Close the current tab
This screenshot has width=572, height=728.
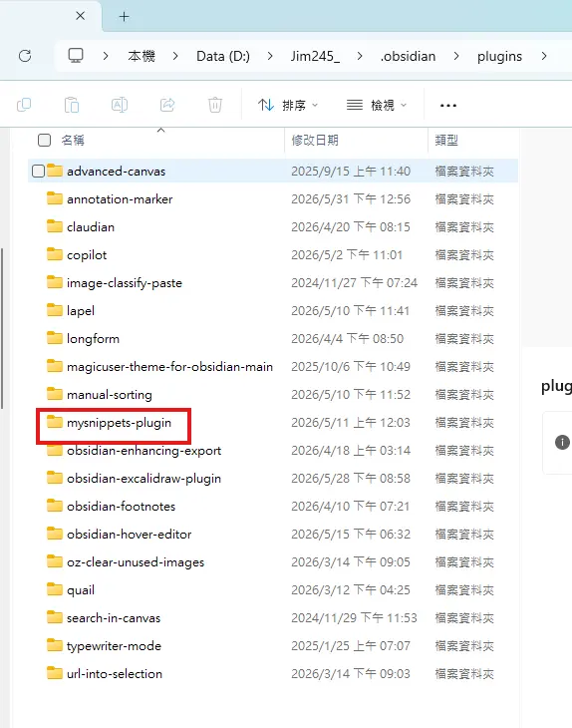(81, 16)
